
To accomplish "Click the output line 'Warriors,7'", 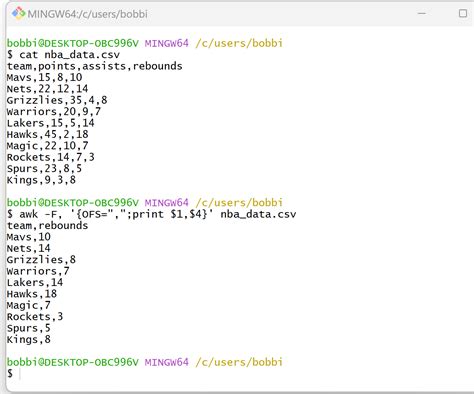I will [x=38, y=271].
